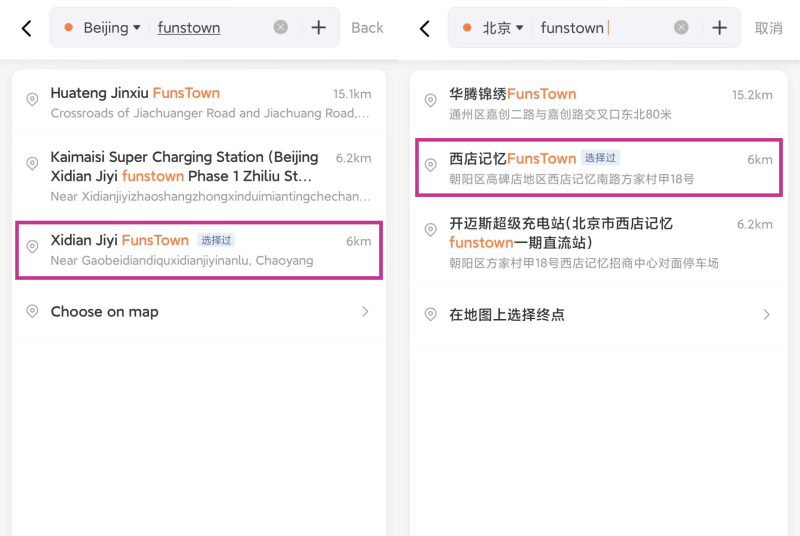Tap the Back button
800x536 pixels.
coord(367,28)
